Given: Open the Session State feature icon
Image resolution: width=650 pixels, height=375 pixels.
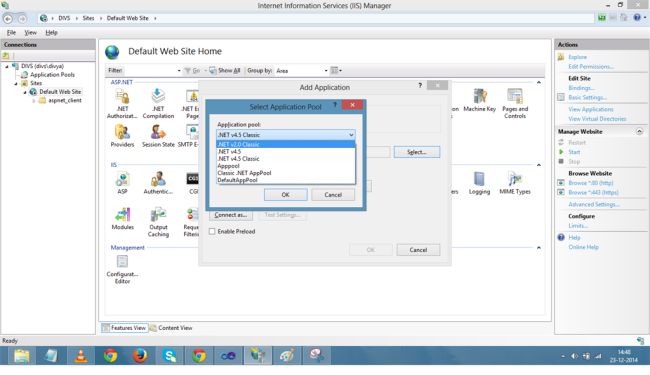Looking at the screenshot, I should 158,136.
